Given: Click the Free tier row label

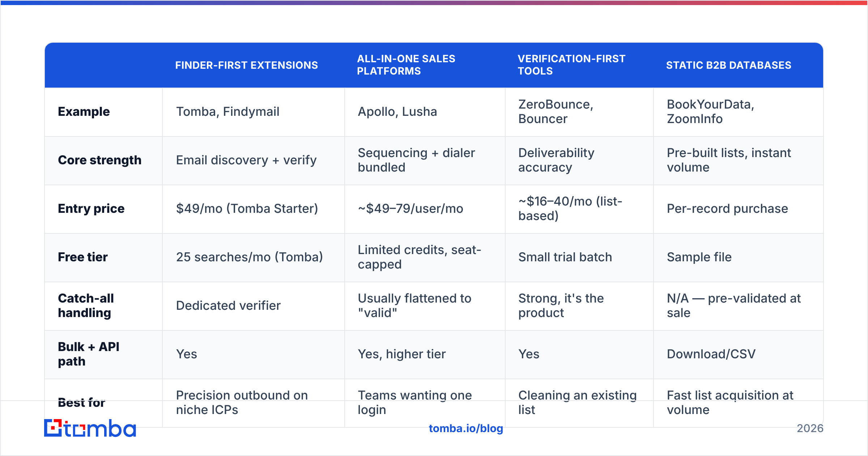Looking at the screenshot, I should point(83,257).
